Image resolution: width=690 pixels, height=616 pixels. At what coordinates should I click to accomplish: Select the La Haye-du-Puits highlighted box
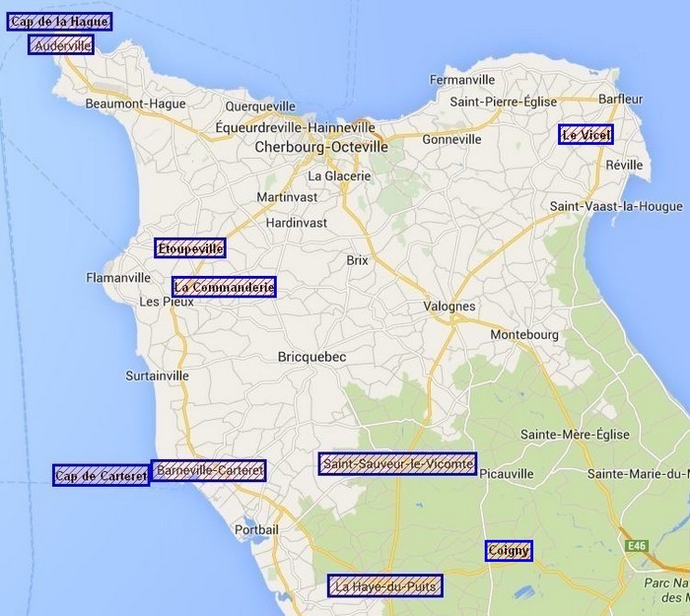pyautogui.click(x=385, y=586)
